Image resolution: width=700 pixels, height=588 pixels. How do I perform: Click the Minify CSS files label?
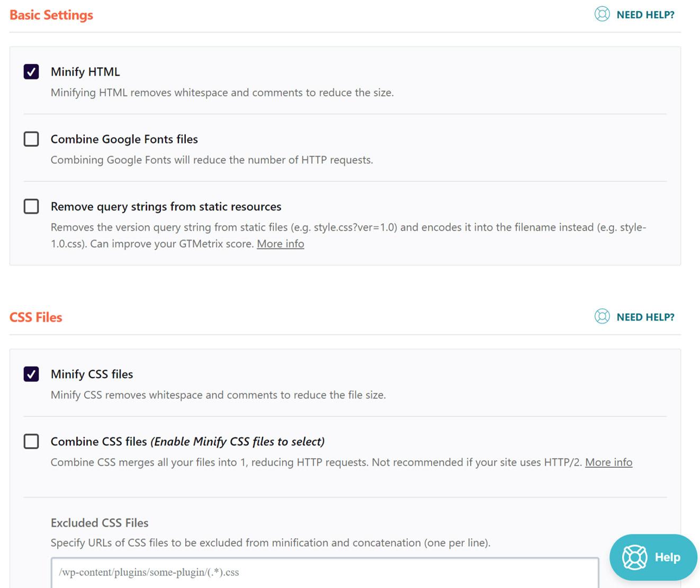[x=92, y=374]
